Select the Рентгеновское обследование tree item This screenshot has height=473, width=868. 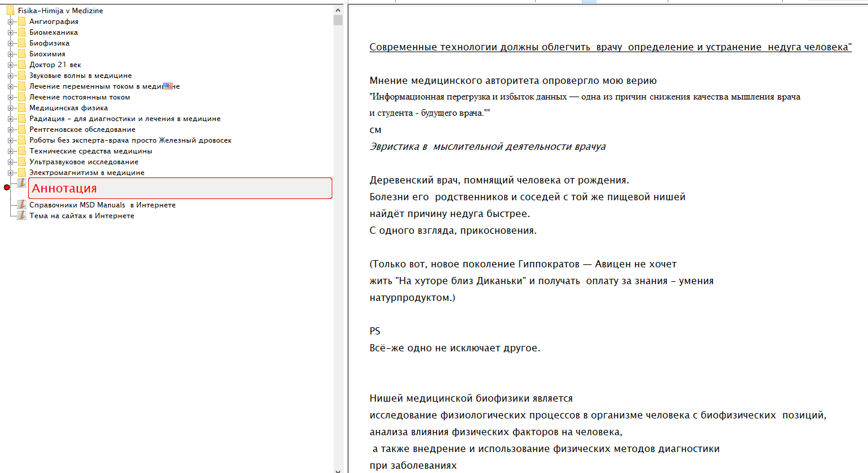point(82,129)
